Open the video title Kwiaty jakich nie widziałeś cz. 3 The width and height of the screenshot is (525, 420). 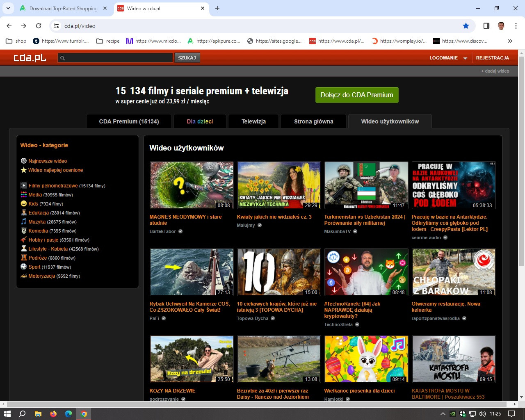click(274, 217)
